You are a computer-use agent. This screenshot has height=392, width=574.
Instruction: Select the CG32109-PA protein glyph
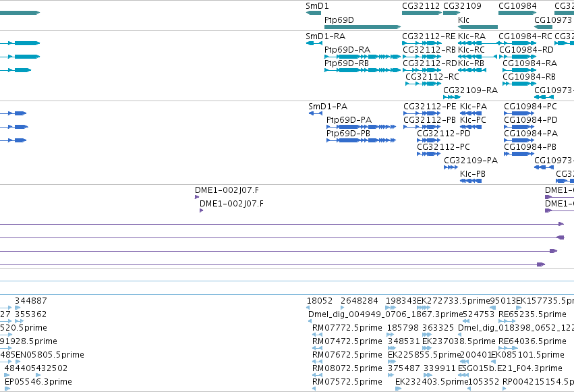coord(451,167)
